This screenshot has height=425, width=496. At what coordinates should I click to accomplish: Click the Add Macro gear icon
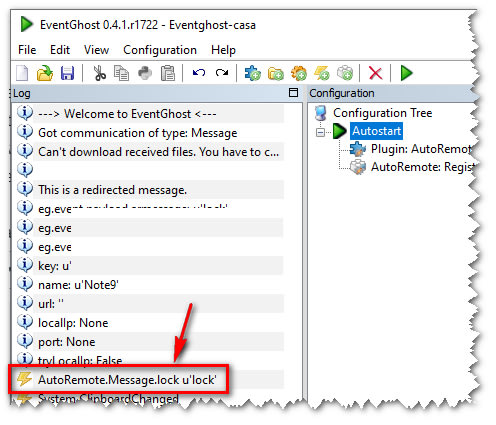click(x=299, y=73)
